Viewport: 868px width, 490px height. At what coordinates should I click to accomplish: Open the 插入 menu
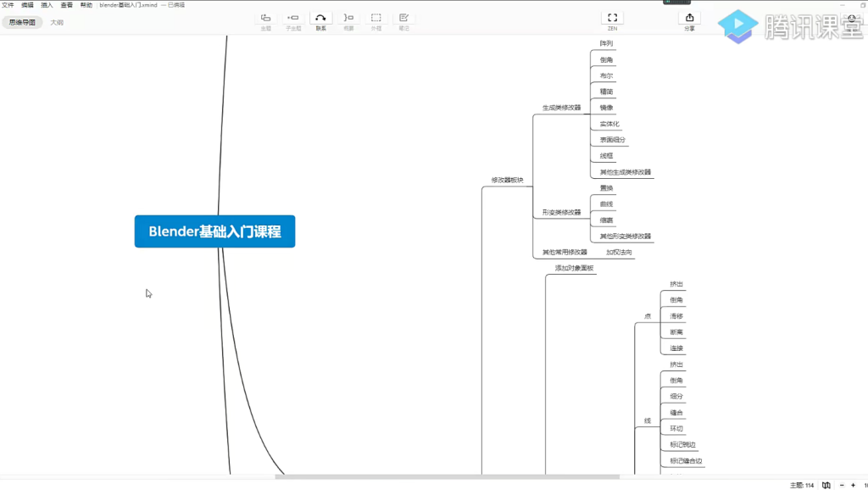[47, 5]
